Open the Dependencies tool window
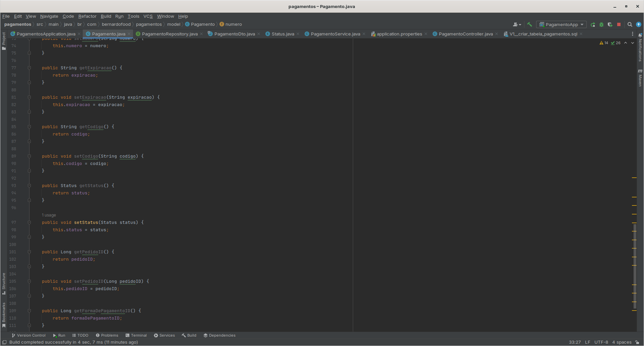644x346 pixels. 219,335
